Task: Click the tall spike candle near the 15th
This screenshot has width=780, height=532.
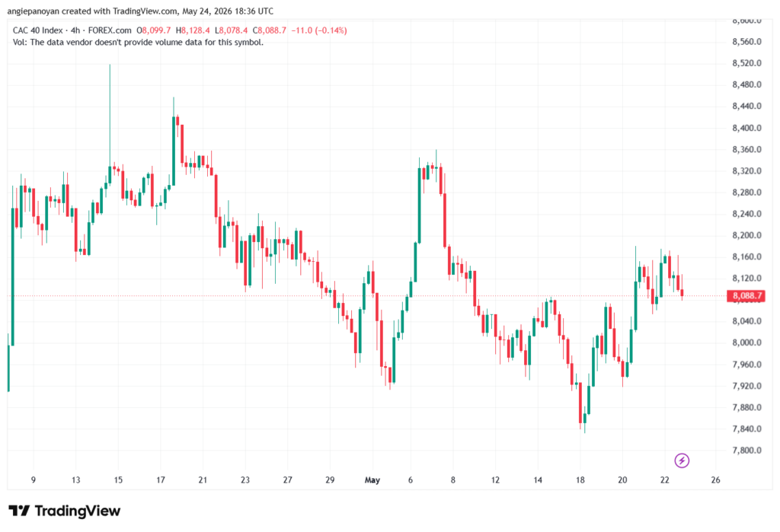Action: 110,124
